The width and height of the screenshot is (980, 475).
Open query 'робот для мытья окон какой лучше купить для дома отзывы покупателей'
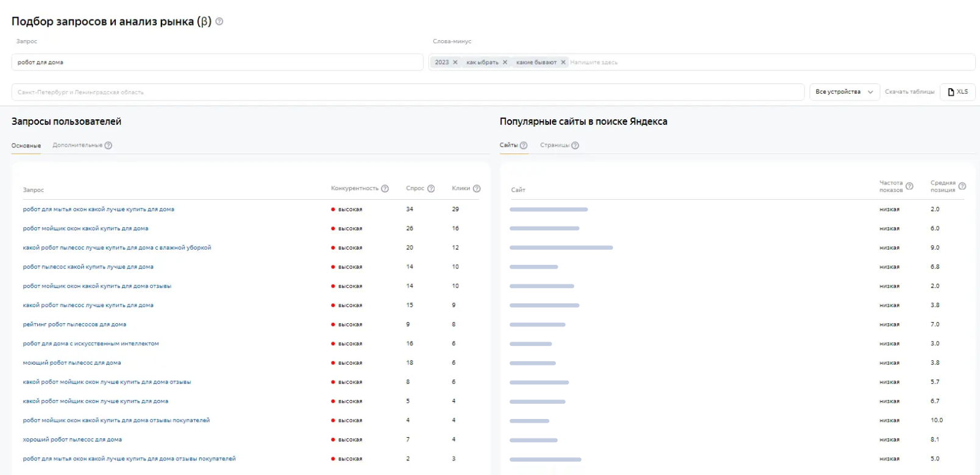(x=129, y=459)
